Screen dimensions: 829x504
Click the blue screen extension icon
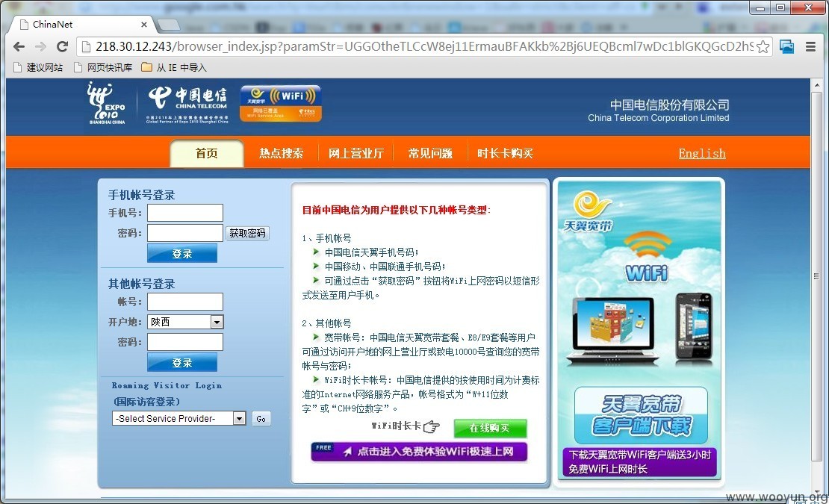786,46
